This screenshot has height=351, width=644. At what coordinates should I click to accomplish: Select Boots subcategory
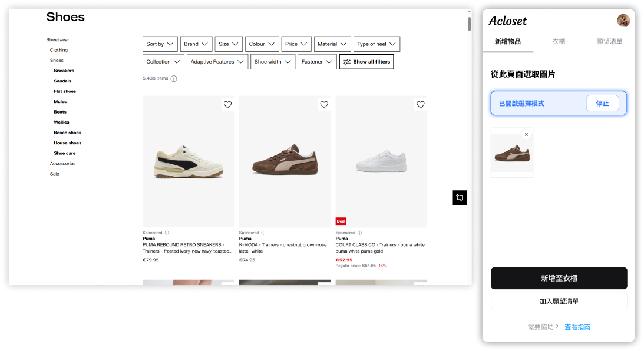[x=60, y=112]
